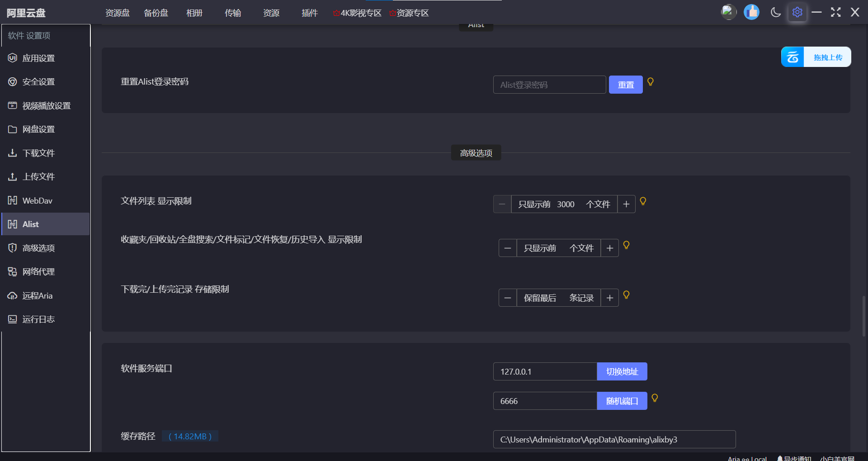Switch to the 备份盘 tab

(x=156, y=13)
